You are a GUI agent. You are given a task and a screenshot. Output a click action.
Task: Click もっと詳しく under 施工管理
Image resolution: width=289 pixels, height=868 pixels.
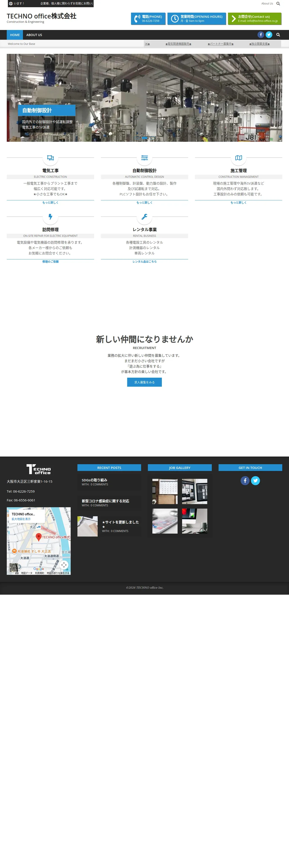239,203
